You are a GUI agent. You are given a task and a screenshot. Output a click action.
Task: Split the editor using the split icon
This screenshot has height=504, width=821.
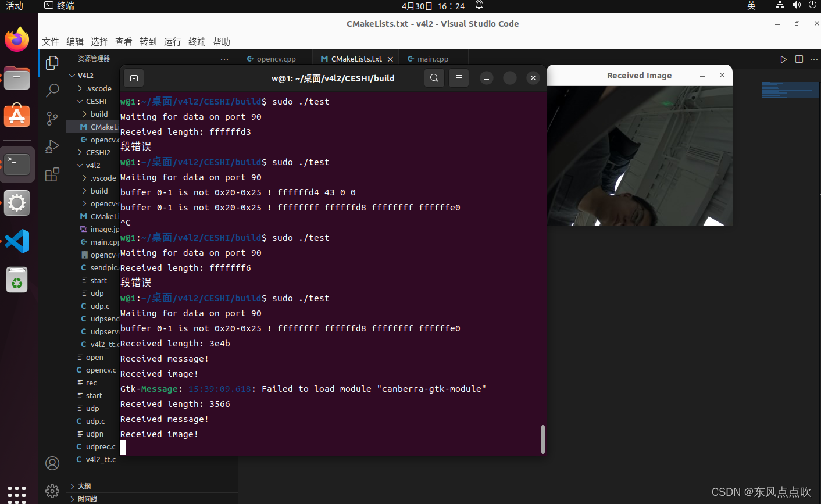click(x=798, y=59)
